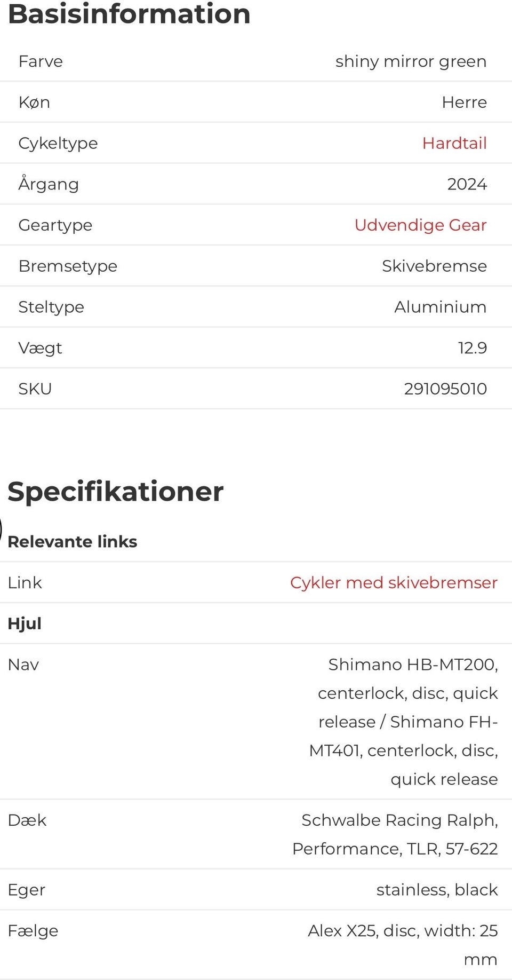Select the Relevante links section header
This screenshot has height=980, width=512.
pyautogui.click(x=73, y=541)
